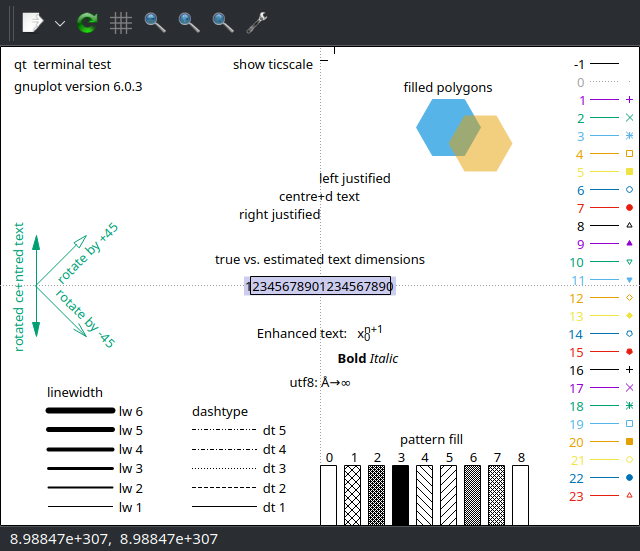Image resolution: width=640 pixels, height=551 pixels.
Task: Click the cross-hatched pattern bar 1
Action: tap(352, 495)
